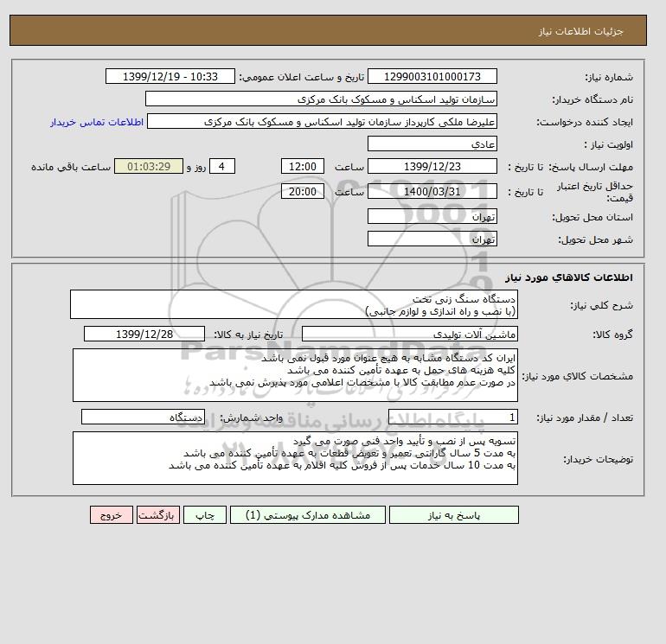666x644 pixels.
Task: Click the حداقل تاریخ اعتبار قیمت label
Action: (595, 192)
